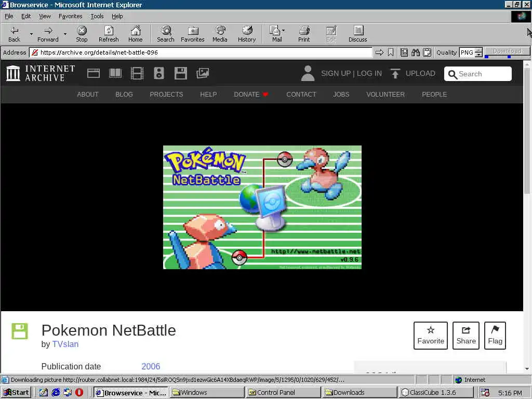Open the BLOG nav link
532x399 pixels.
(124, 95)
